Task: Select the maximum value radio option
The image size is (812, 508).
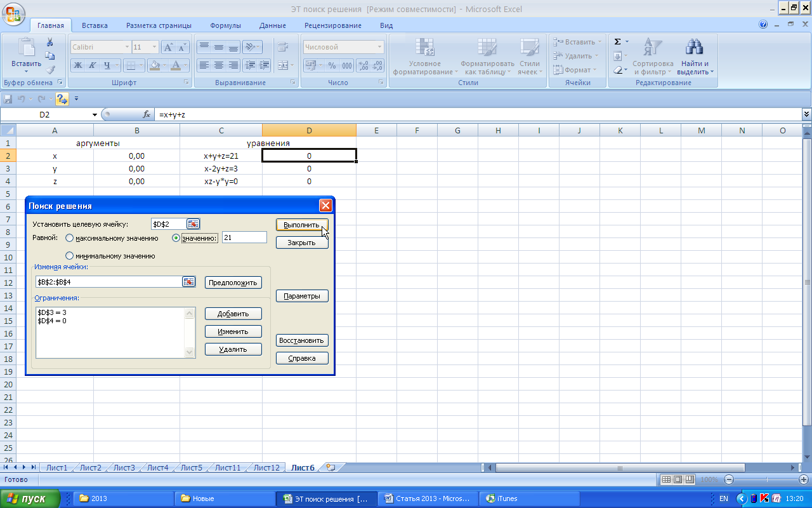Action: [x=70, y=238]
